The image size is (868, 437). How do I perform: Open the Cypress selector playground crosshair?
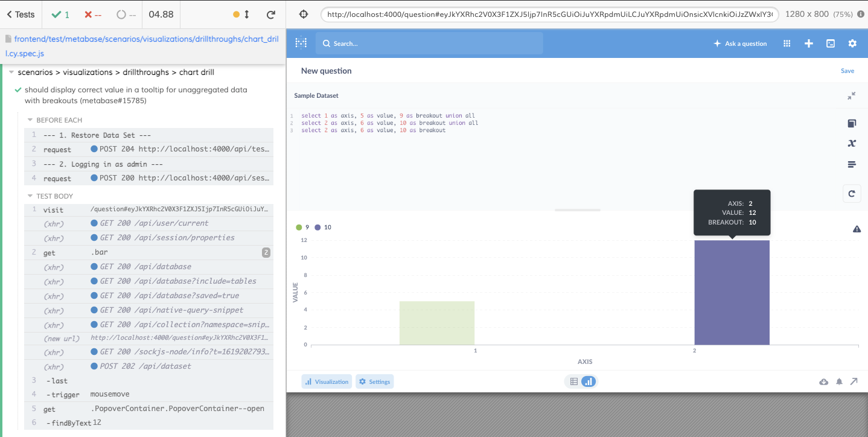(x=303, y=13)
